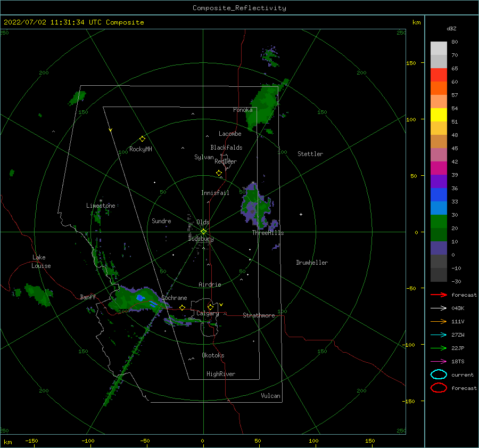Screen dimensions: 479x448
Task: Click the Calgary city label
Action: pos(208,313)
